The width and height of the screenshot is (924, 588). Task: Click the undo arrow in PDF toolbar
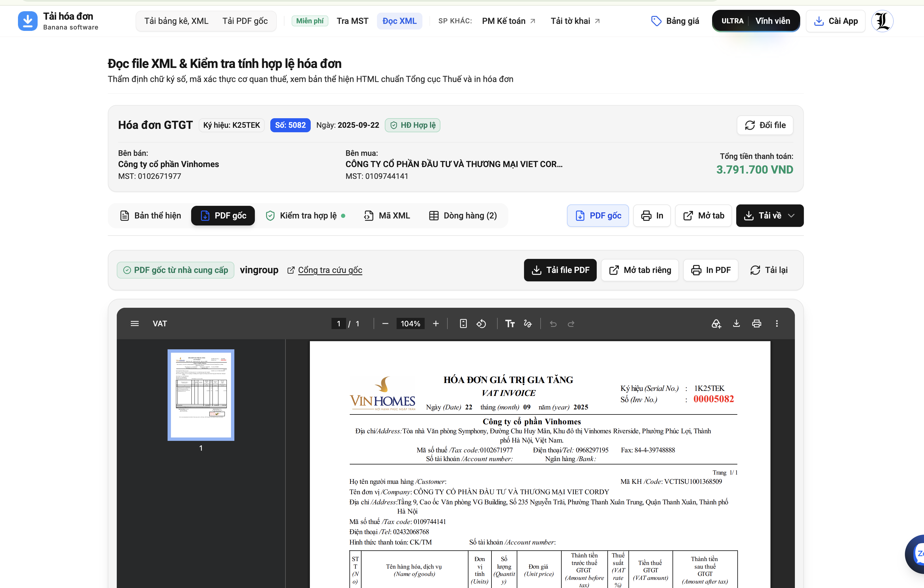pyautogui.click(x=553, y=323)
